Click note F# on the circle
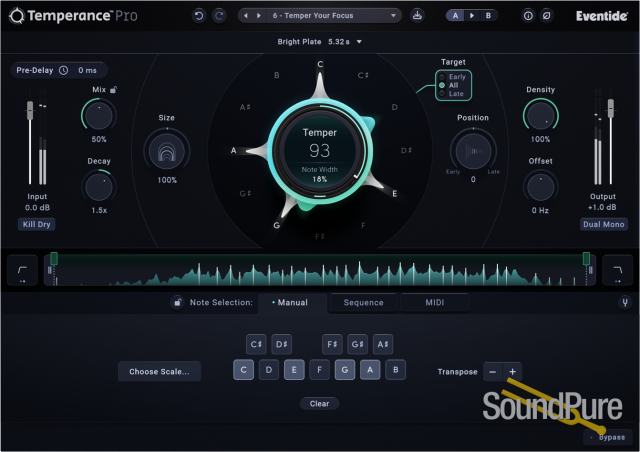640x452 pixels. click(320, 237)
